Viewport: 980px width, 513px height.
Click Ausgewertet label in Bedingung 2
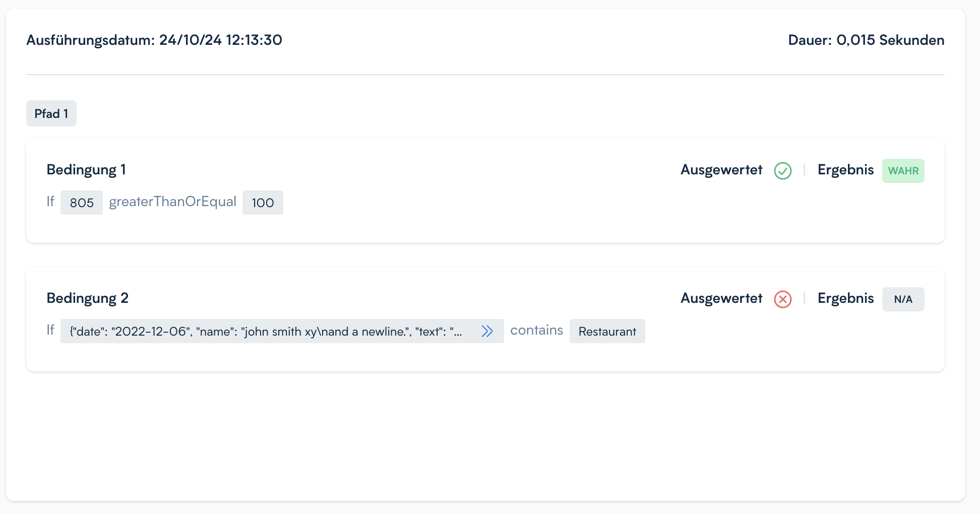pyautogui.click(x=721, y=298)
